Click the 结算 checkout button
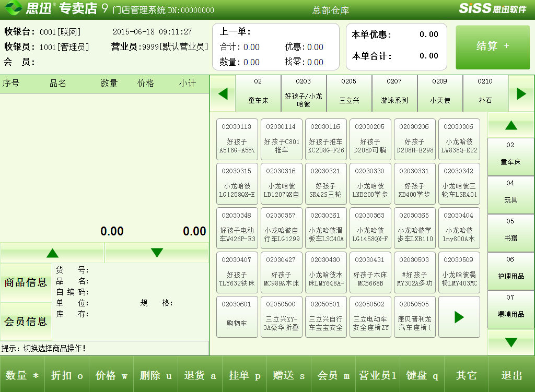Screen dimensions: 535x392 [493, 47]
